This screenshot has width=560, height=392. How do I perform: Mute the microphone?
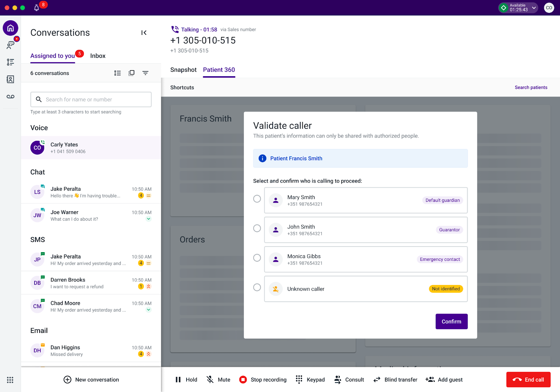[x=218, y=380]
